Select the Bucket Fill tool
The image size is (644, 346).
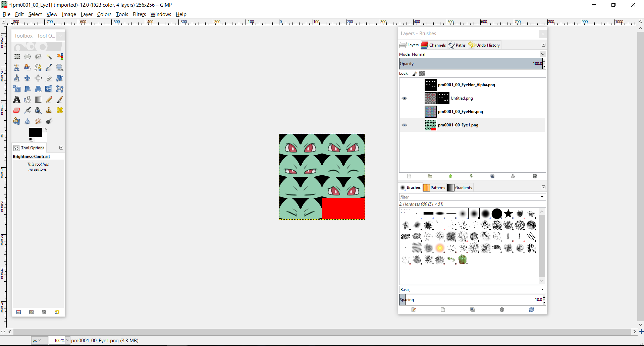(28, 100)
